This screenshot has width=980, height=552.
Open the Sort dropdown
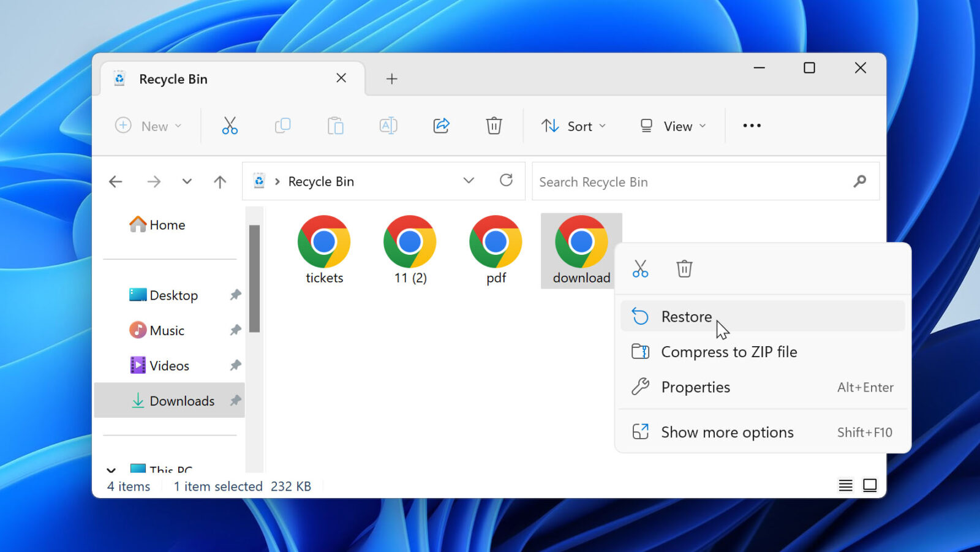click(x=573, y=126)
